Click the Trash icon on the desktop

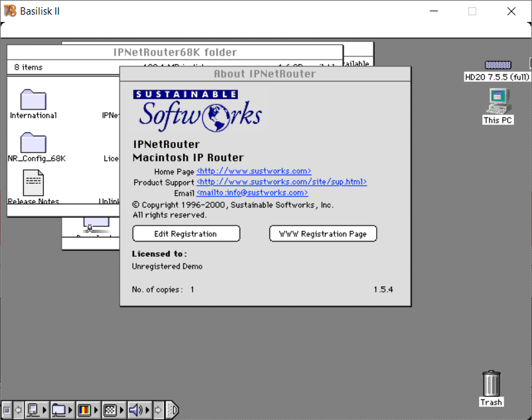tap(492, 384)
